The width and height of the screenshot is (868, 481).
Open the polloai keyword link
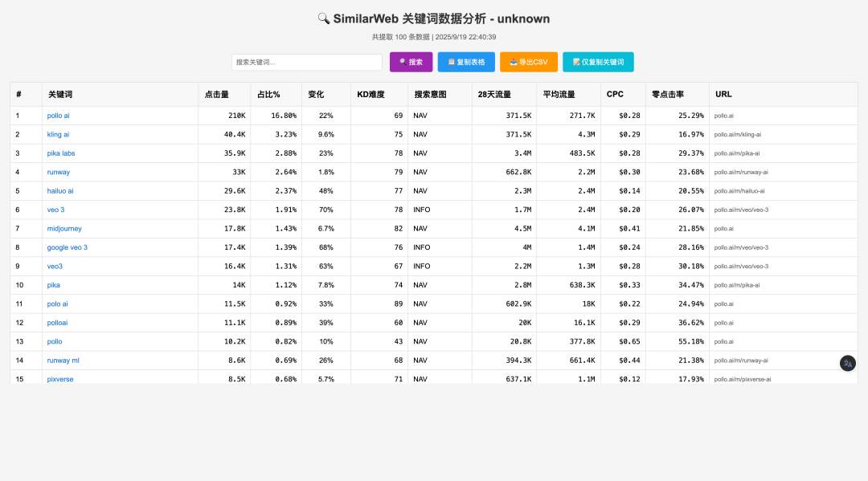point(58,322)
